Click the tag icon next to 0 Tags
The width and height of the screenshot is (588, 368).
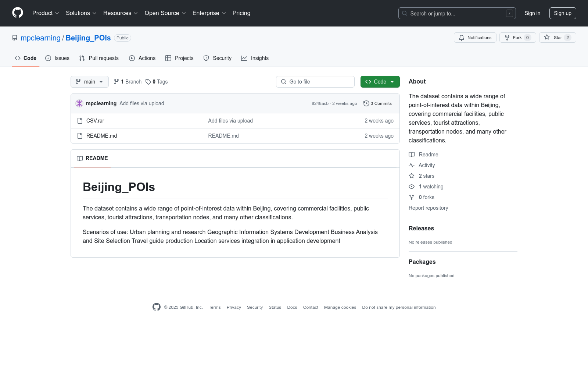point(148,82)
